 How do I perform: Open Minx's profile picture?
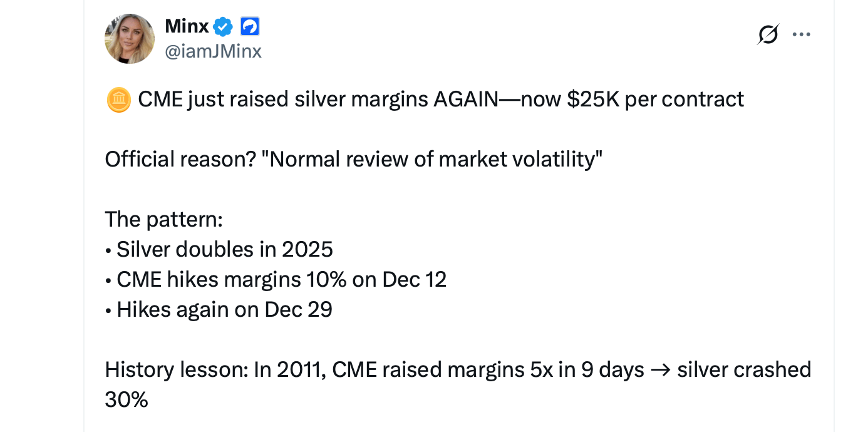129,38
